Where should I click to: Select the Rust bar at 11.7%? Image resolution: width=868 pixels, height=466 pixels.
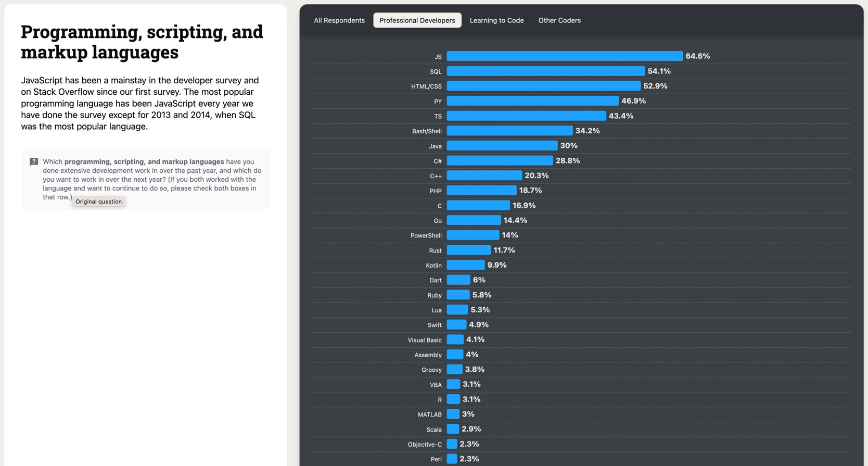point(468,250)
